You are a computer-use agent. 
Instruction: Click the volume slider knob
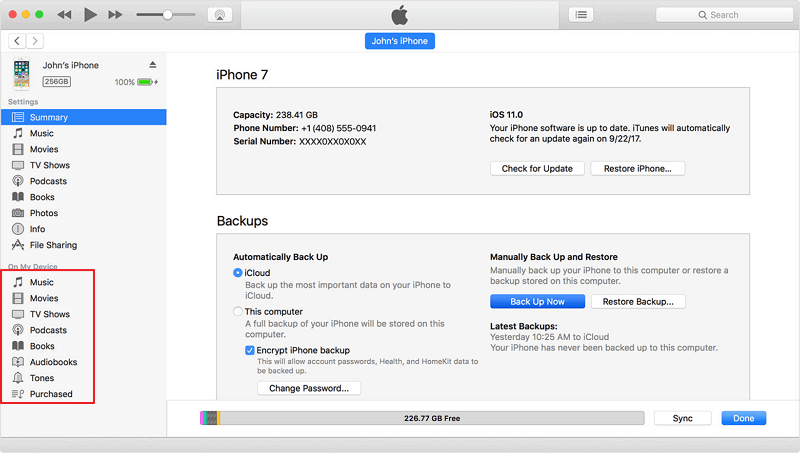coord(167,15)
